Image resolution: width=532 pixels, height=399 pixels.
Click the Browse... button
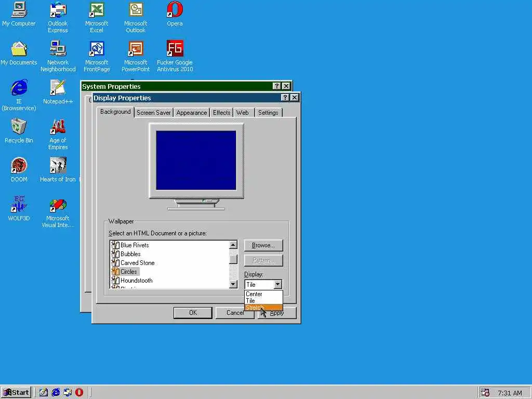[263, 245]
